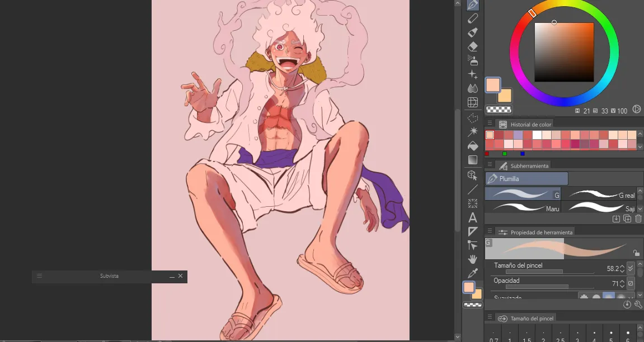Open the Tamaño del pincel tab
Viewport: 644px width, 342px height.
(526, 318)
